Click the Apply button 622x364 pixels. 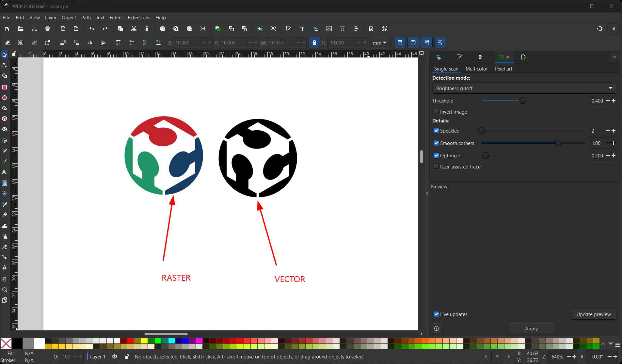(531, 328)
